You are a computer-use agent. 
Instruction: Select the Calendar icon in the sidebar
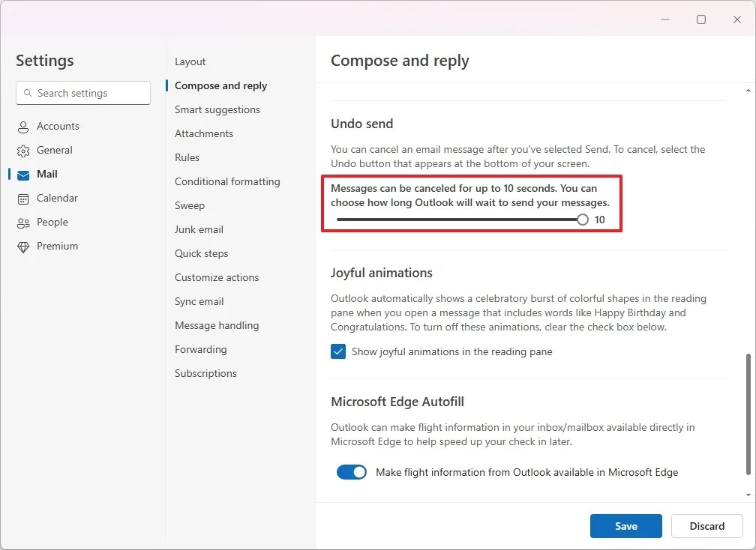coord(23,198)
